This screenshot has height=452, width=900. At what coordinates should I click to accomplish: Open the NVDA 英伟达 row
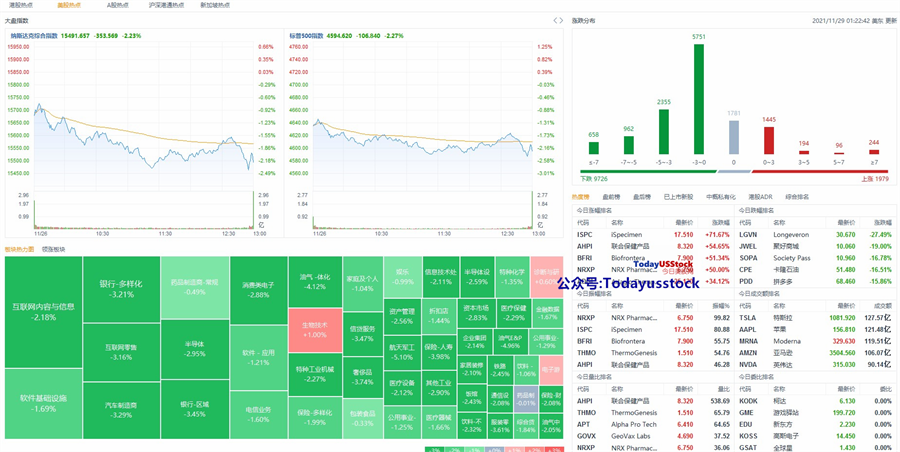(816, 364)
